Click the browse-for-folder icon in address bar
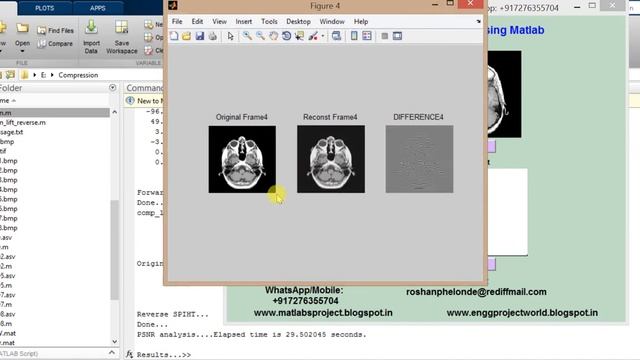Image resolution: width=640 pixels, height=360 pixels. 10,75
